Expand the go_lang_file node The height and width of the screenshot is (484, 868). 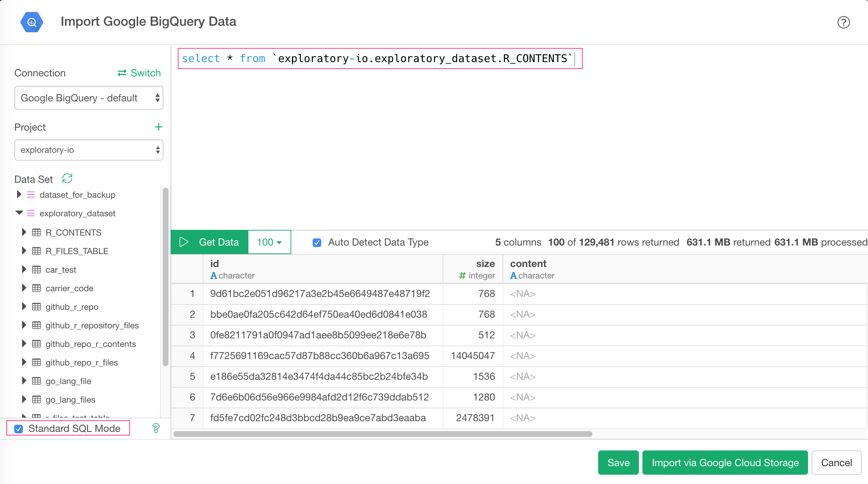[x=24, y=380]
